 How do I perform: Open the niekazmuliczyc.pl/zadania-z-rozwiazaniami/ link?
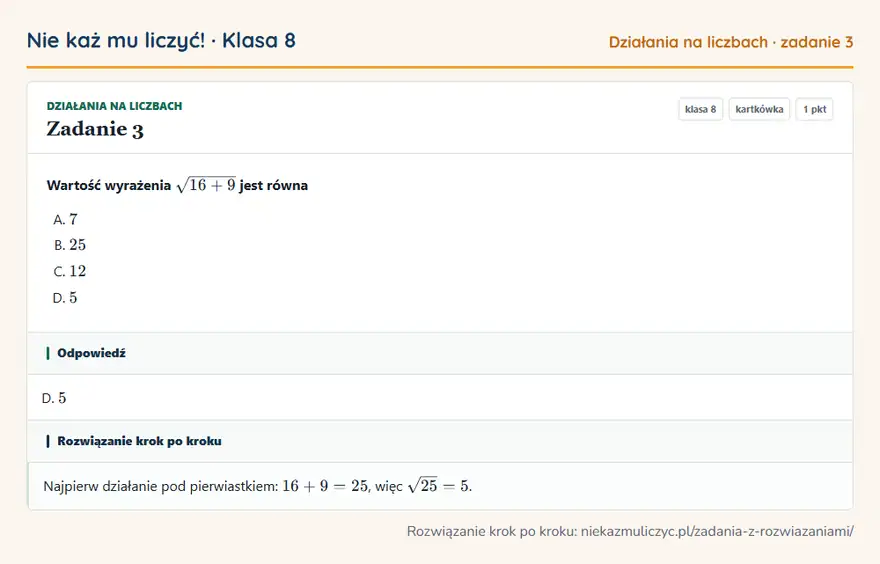(x=717, y=531)
